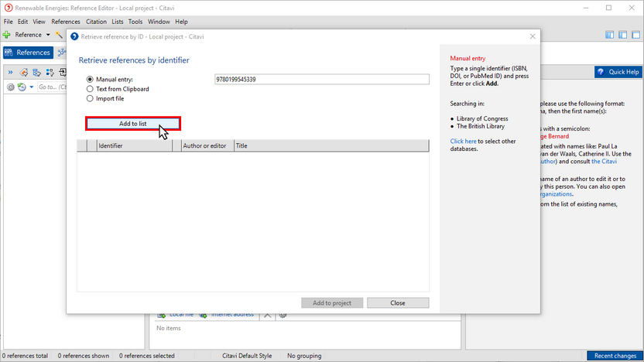Click the red 'Manual entry' heading text
This screenshot has width=644, height=362.
[x=468, y=58]
